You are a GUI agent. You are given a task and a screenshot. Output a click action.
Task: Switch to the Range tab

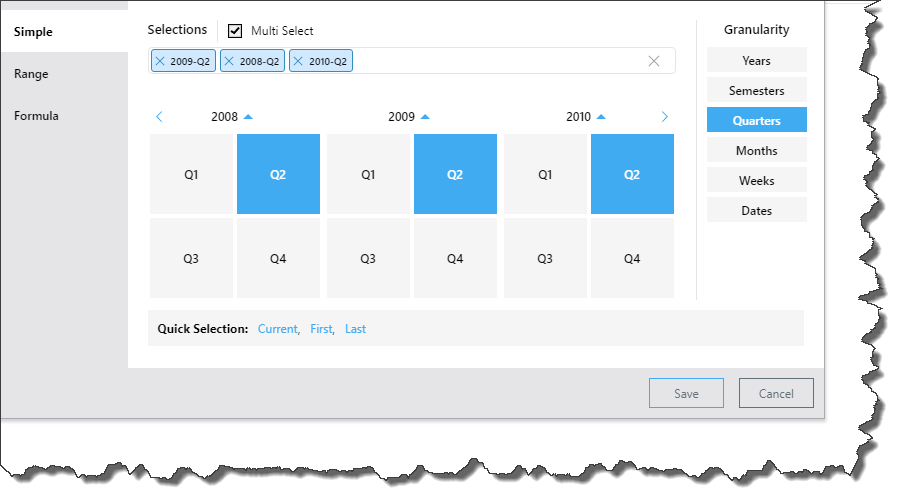tap(31, 74)
